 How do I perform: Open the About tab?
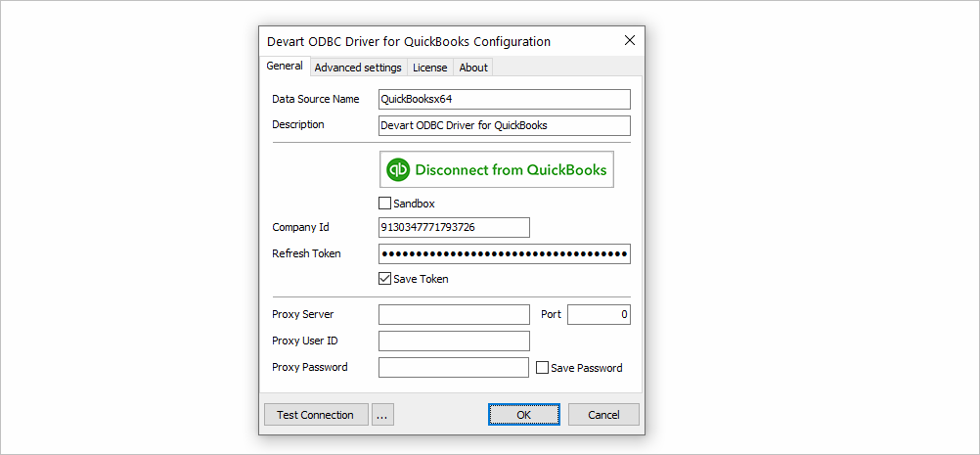click(473, 68)
